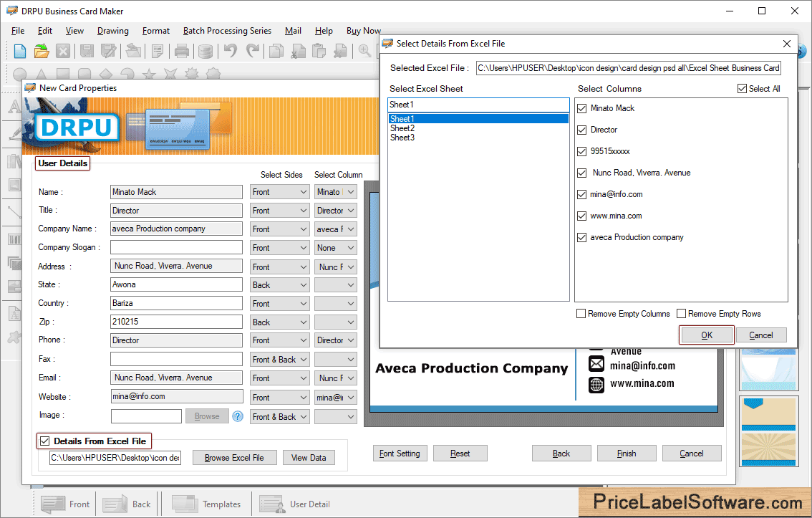Screen dimensions: 812x518
Task: Switch to the User Detail tab at bottom
Action: point(295,504)
